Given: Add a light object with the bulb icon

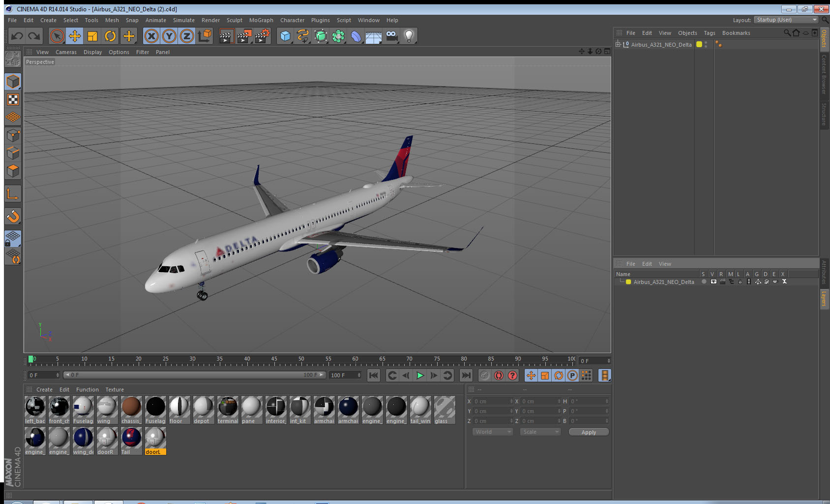Looking at the screenshot, I should (x=409, y=36).
